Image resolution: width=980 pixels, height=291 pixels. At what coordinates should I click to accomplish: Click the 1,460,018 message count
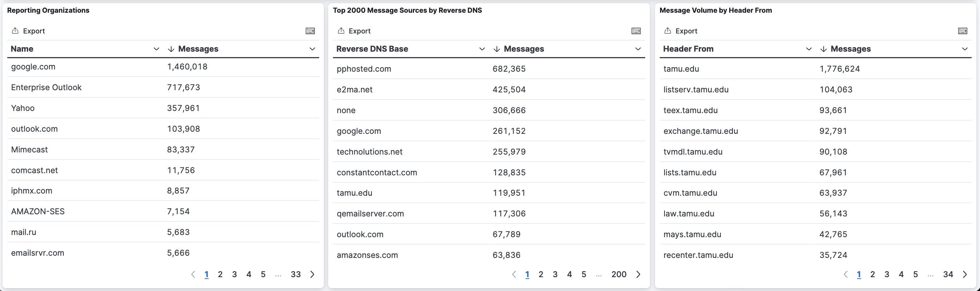[187, 67]
